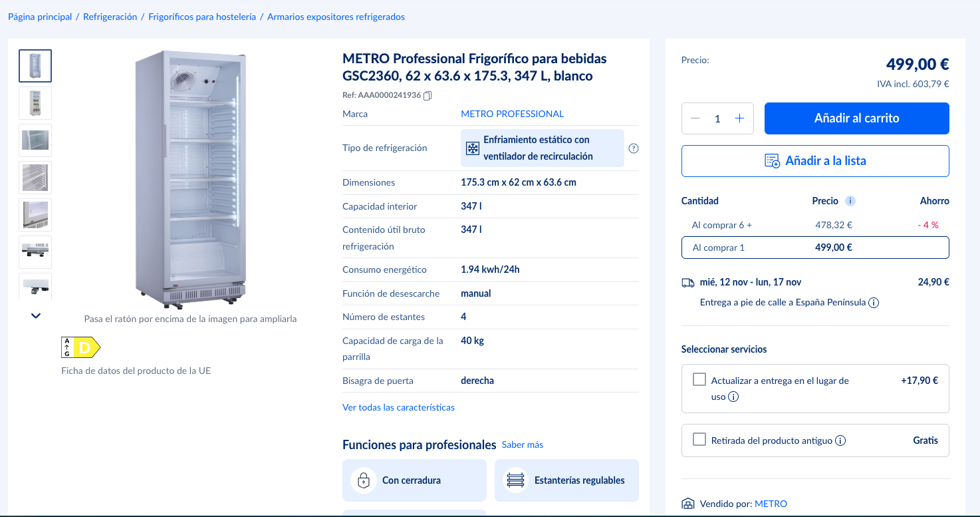980x517 pixels.
Task: Select the Al comprar 1 price tier
Action: pyautogui.click(x=815, y=248)
